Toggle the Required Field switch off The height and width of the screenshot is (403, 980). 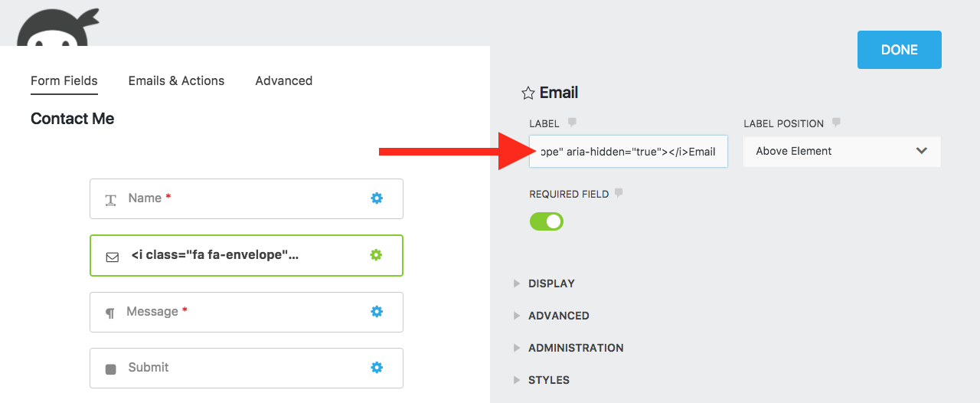tap(547, 222)
